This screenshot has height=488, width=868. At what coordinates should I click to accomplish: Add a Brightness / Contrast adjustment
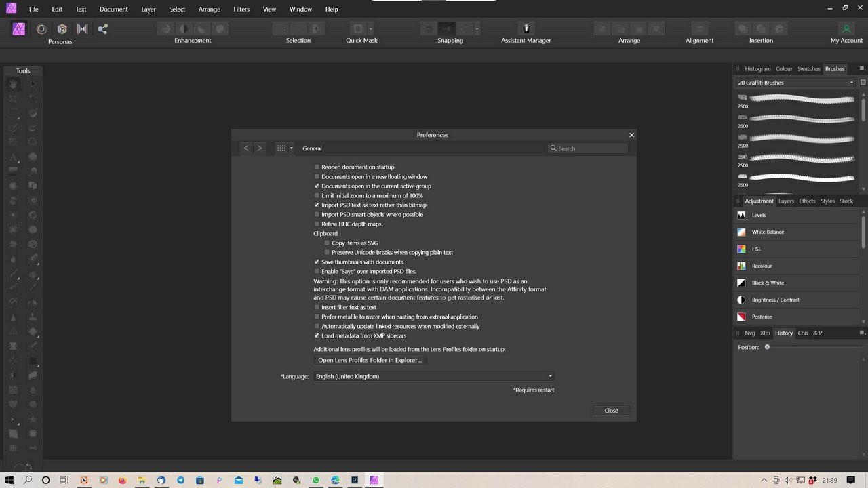[796, 300]
